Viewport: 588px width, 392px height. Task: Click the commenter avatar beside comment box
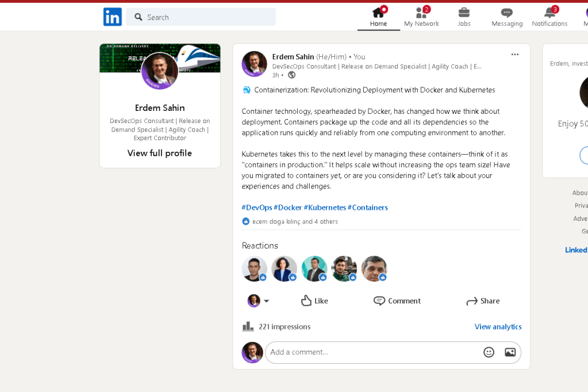click(x=252, y=352)
